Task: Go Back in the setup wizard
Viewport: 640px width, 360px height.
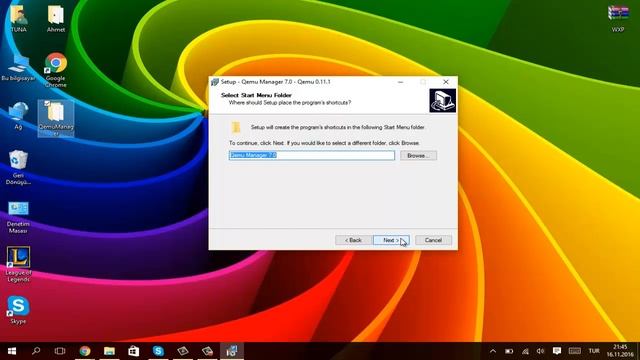Action: (353, 240)
